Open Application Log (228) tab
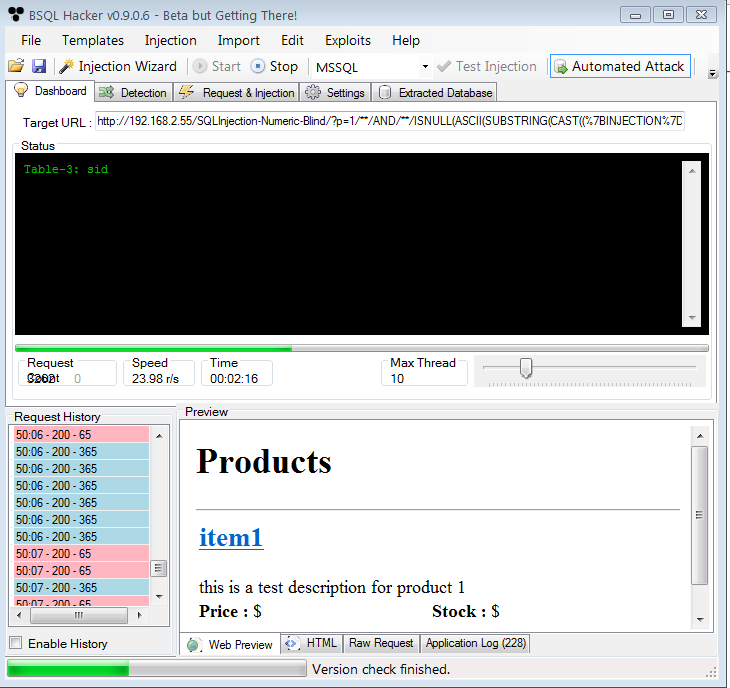Screen dimensions: 730x688 point(475,643)
